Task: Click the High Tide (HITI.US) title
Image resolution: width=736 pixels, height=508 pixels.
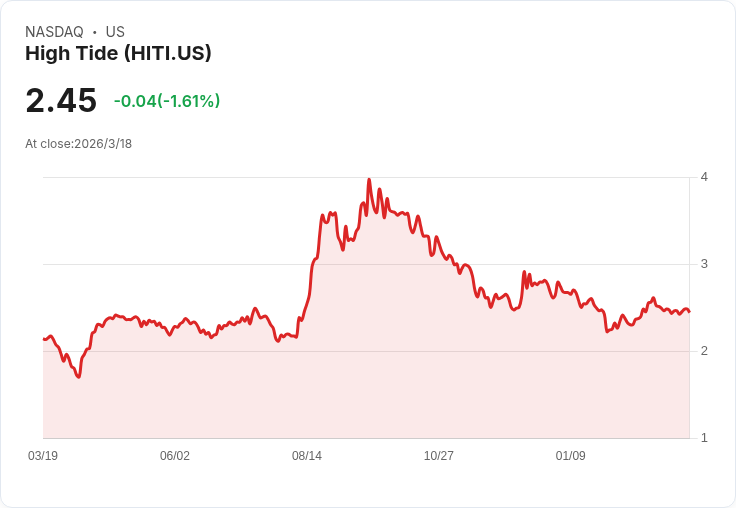Action: pyautogui.click(x=118, y=54)
